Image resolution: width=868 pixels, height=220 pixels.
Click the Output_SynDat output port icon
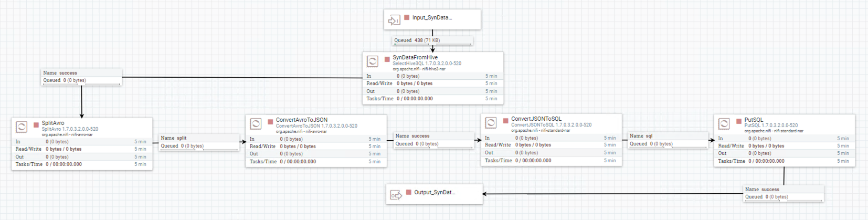(x=396, y=195)
